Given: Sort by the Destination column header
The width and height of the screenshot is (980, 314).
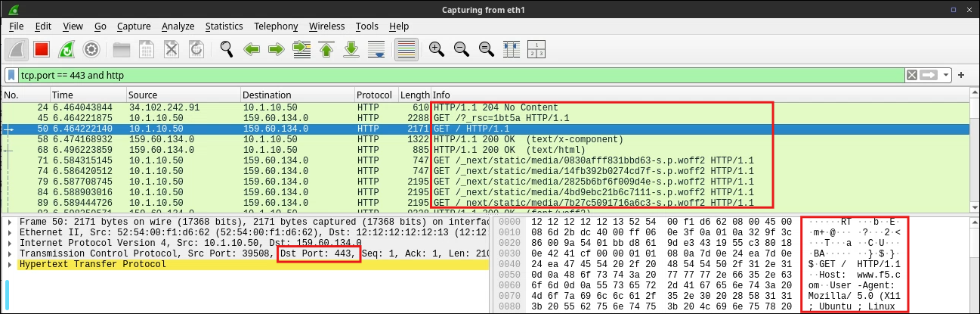Looking at the screenshot, I should pos(298,95).
